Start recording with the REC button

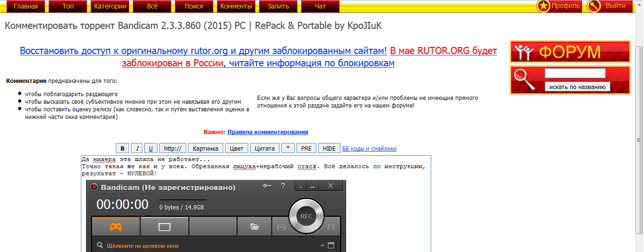pyautogui.click(x=306, y=216)
